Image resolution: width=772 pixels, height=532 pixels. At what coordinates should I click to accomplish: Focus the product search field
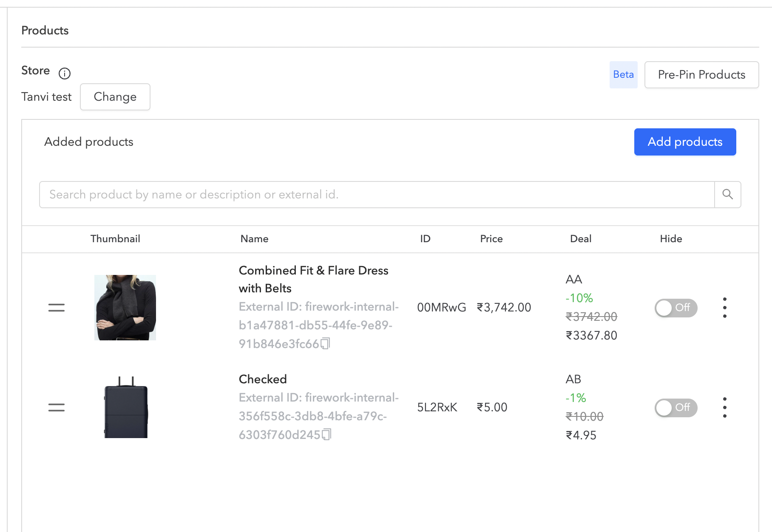(x=376, y=195)
